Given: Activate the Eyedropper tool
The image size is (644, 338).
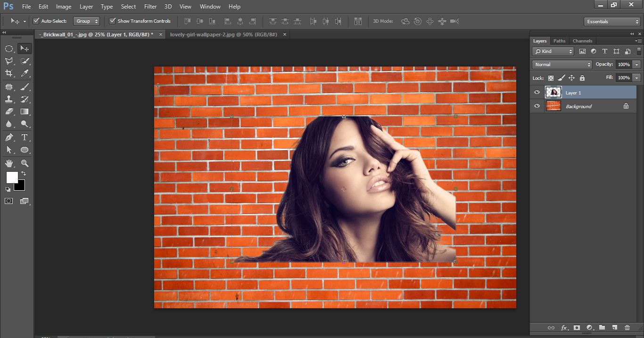Looking at the screenshot, I should [x=25, y=73].
